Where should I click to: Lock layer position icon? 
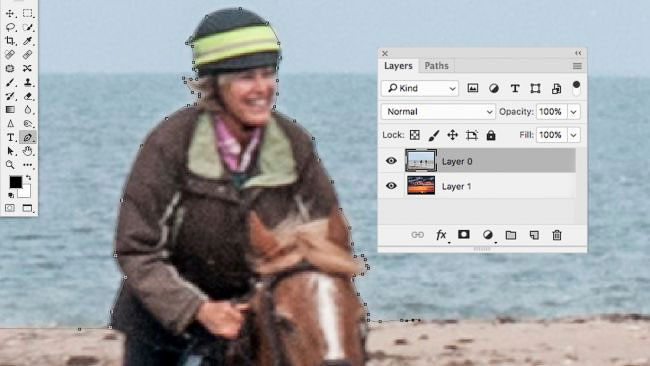452,135
